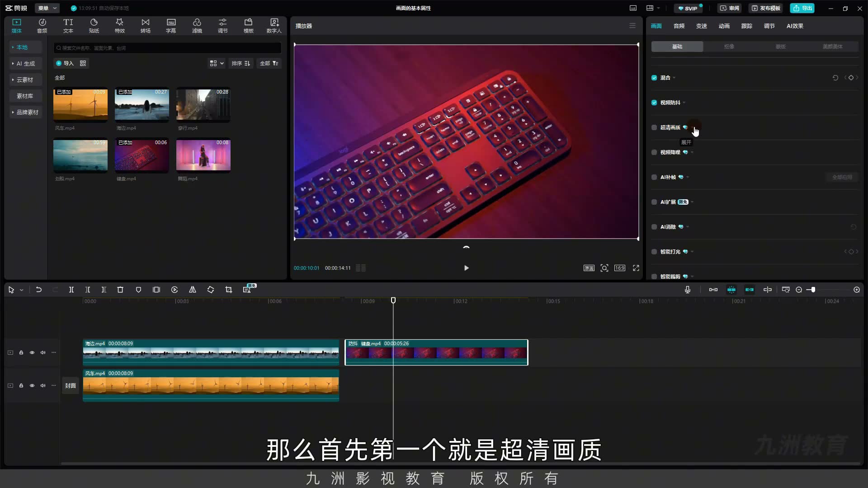Screen dimensions: 868x488
Task: Expand the 超清画质 section arrow
Action: [x=692, y=127]
